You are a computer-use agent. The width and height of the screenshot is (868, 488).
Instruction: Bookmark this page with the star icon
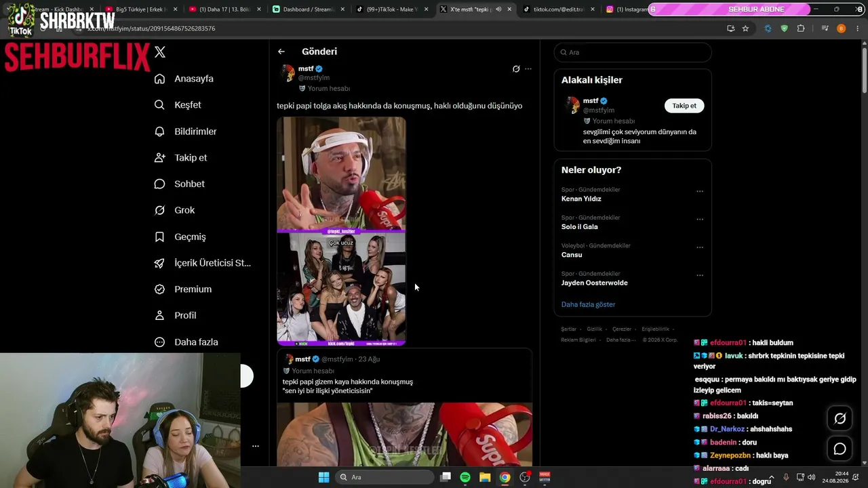(x=745, y=28)
